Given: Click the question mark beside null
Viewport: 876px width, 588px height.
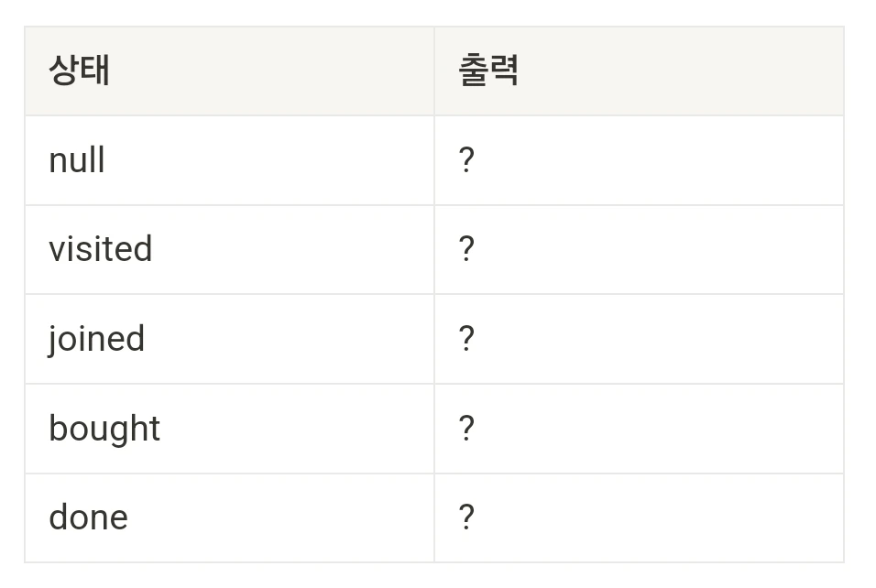Looking at the screenshot, I should (x=466, y=160).
